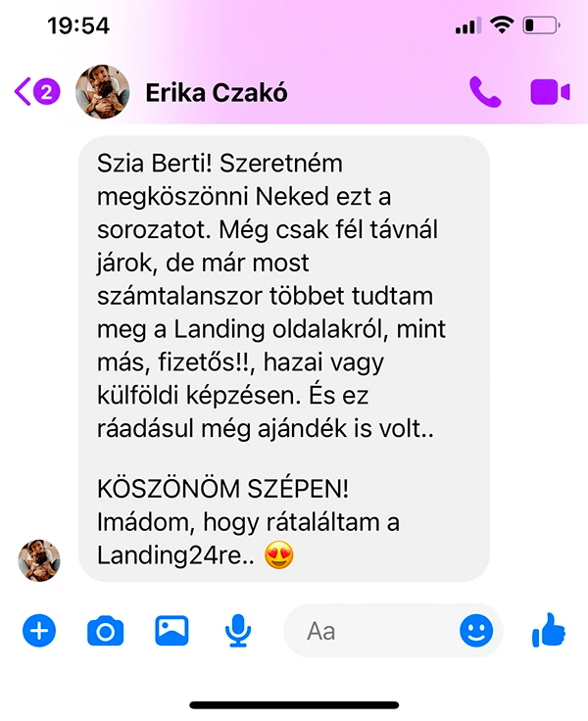Send a thumbs-up like
The image size is (588, 721).
coord(549,631)
